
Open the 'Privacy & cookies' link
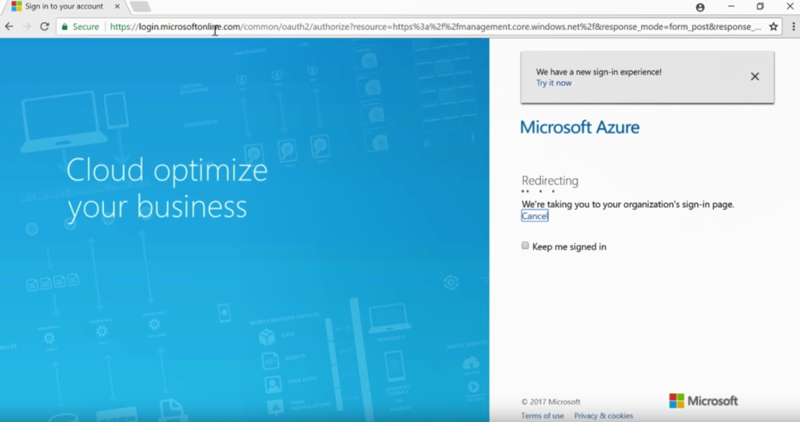(x=604, y=416)
